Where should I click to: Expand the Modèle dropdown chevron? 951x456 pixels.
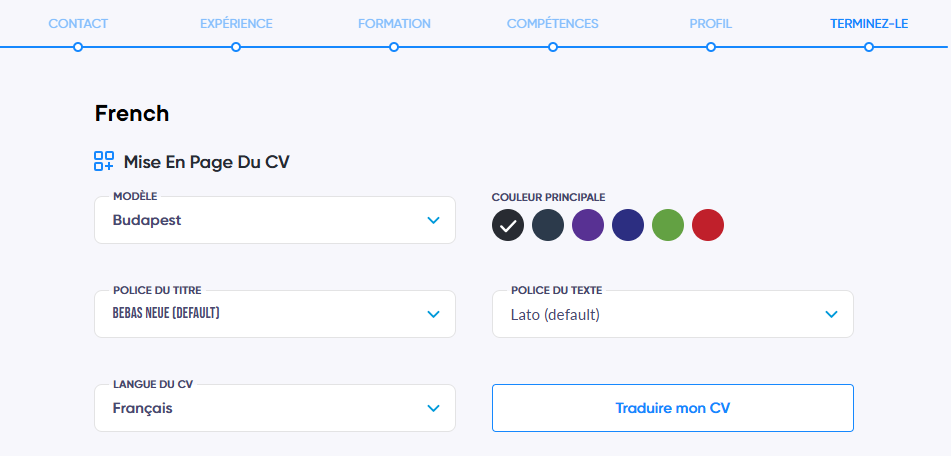click(433, 220)
